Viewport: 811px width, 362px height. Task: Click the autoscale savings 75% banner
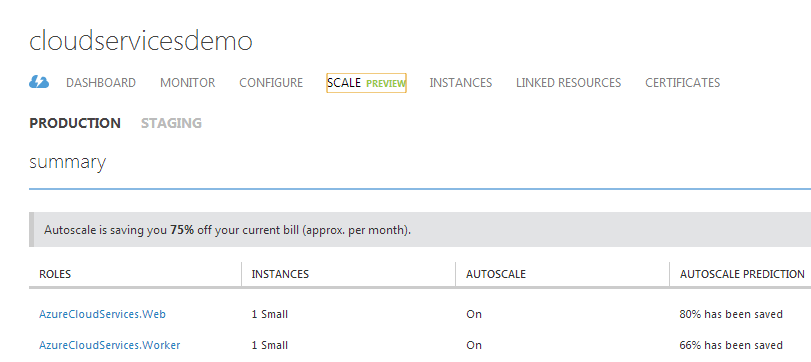[x=420, y=230]
